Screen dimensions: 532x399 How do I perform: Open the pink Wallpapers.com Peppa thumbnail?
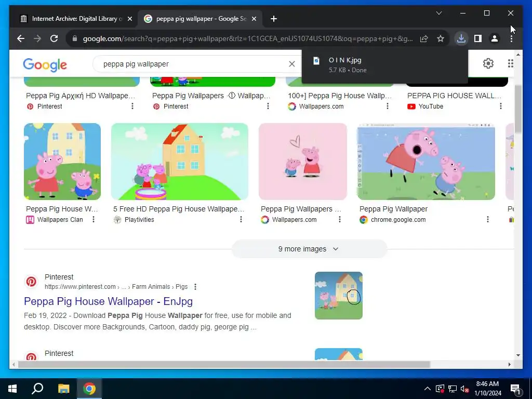(303, 162)
